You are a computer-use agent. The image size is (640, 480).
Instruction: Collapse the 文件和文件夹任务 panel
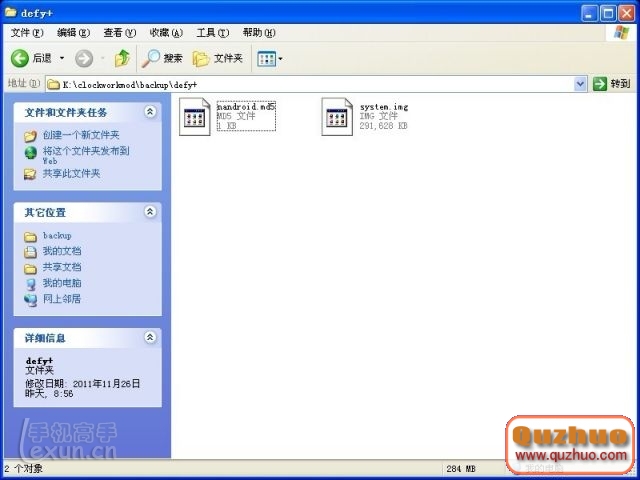[x=150, y=111]
